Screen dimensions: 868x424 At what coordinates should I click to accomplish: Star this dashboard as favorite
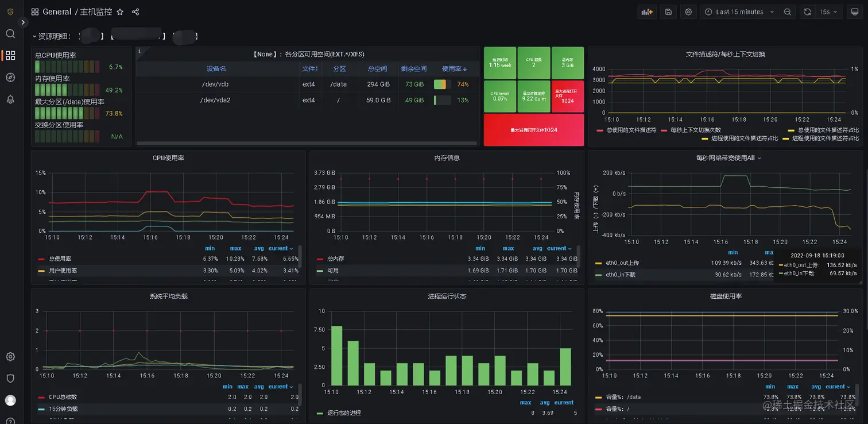click(120, 11)
